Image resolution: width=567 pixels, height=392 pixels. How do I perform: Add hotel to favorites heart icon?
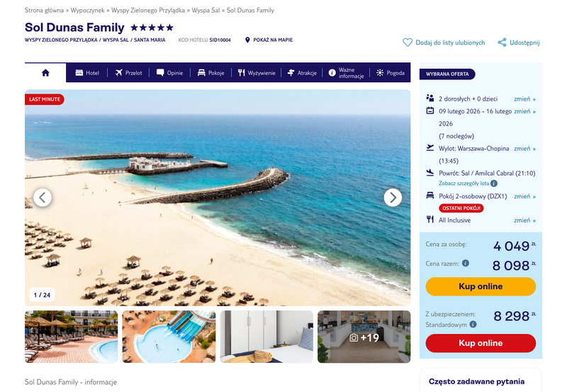(x=408, y=43)
